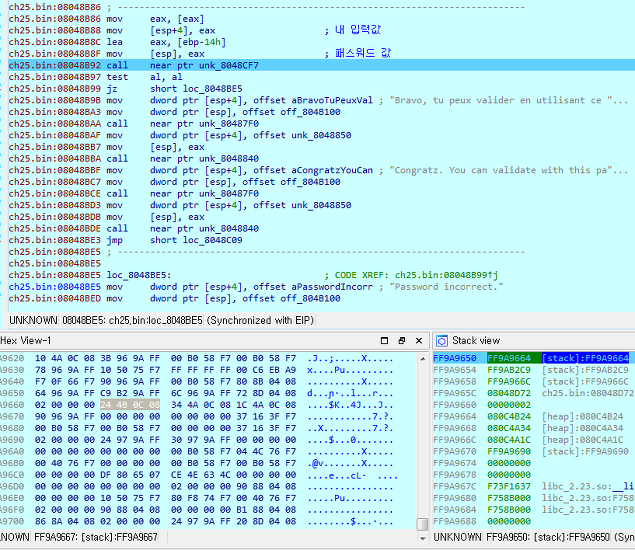Screen dimensions: 635x550
Task: Click the ch25.bin:08048BED mov line
Action: click(174, 298)
